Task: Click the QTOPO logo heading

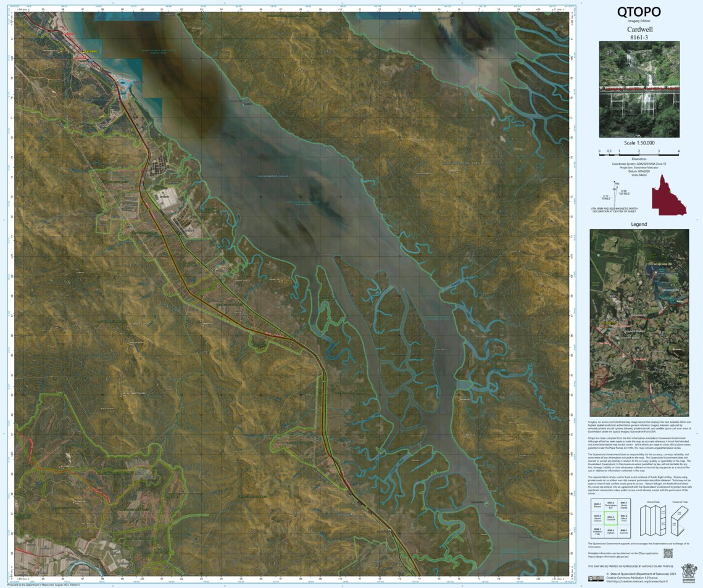Action: [x=639, y=11]
